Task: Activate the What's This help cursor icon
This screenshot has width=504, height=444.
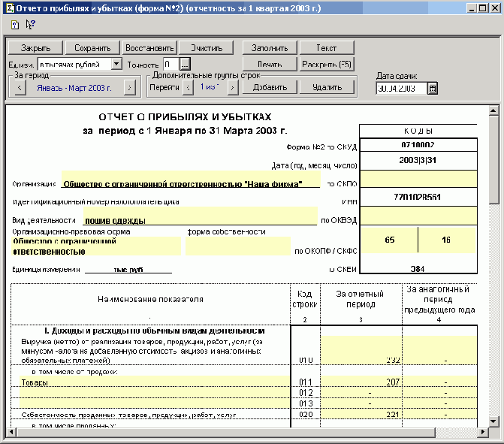Action: click(x=30, y=25)
